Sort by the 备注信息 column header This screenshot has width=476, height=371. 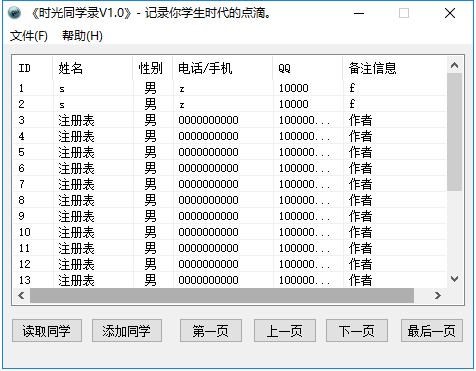pos(394,68)
